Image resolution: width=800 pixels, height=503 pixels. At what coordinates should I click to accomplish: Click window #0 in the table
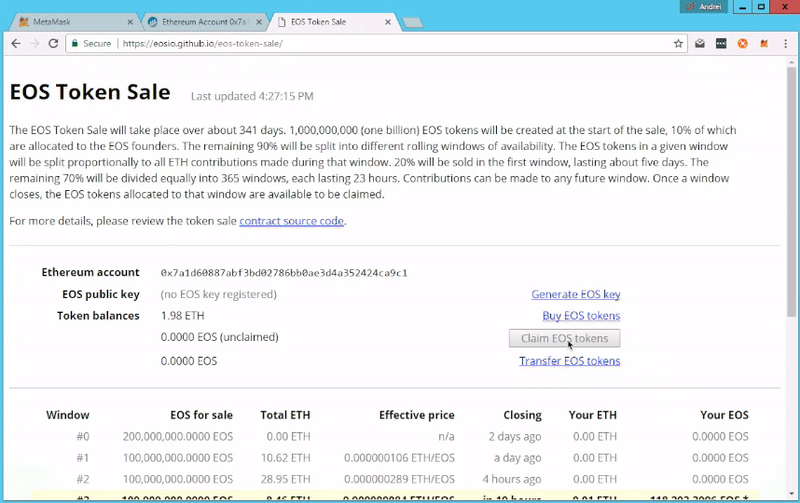(x=83, y=437)
